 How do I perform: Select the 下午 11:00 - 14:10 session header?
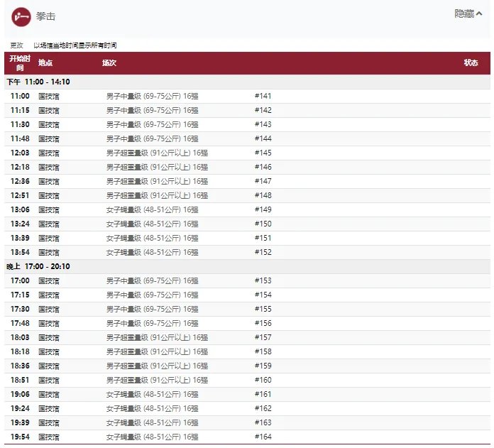38,82
